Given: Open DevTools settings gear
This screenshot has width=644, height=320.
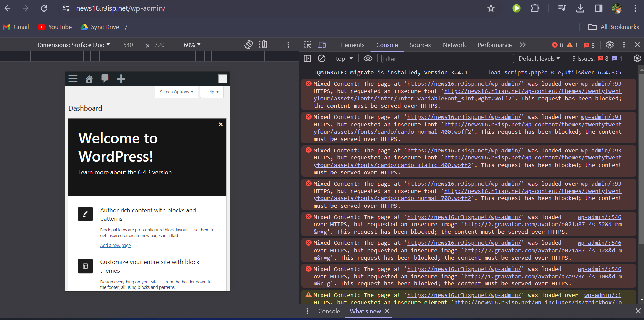Looking at the screenshot, I should 610,45.
